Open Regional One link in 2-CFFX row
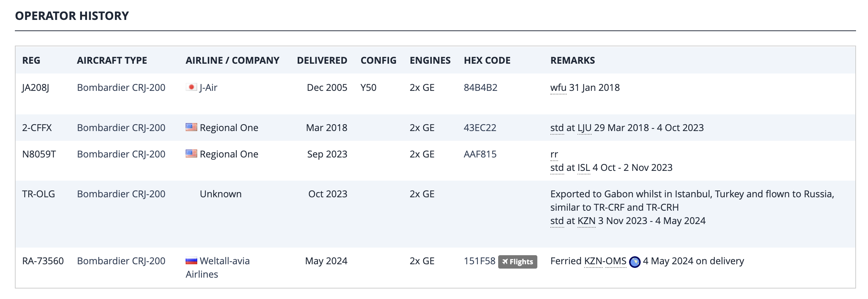 coord(229,128)
